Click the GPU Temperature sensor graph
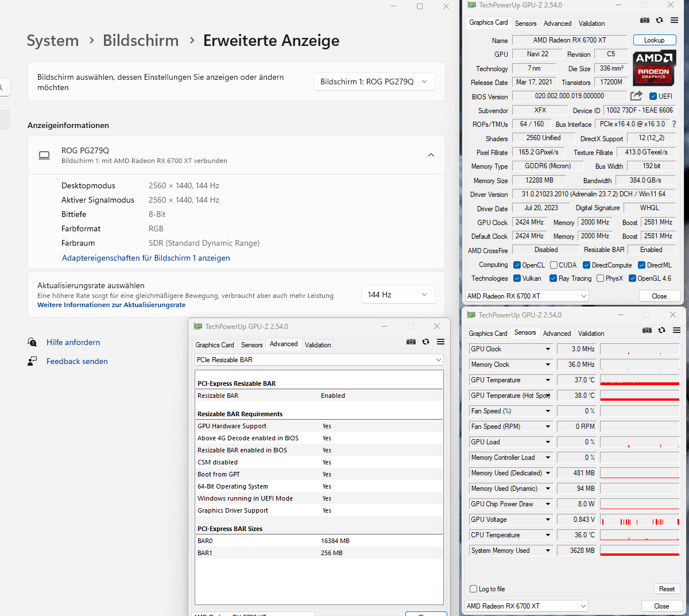Viewport: 689px width, 616px height. 640,380
